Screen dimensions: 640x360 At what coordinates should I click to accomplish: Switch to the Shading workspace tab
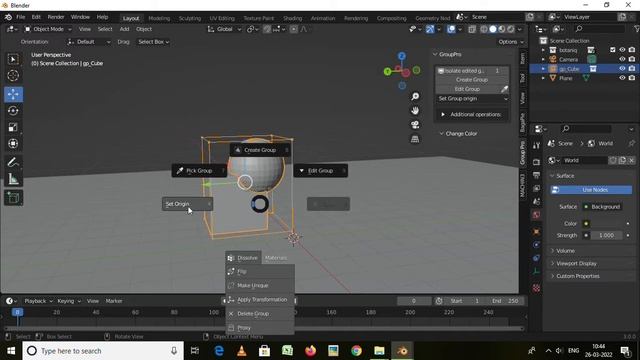coord(292,18)
